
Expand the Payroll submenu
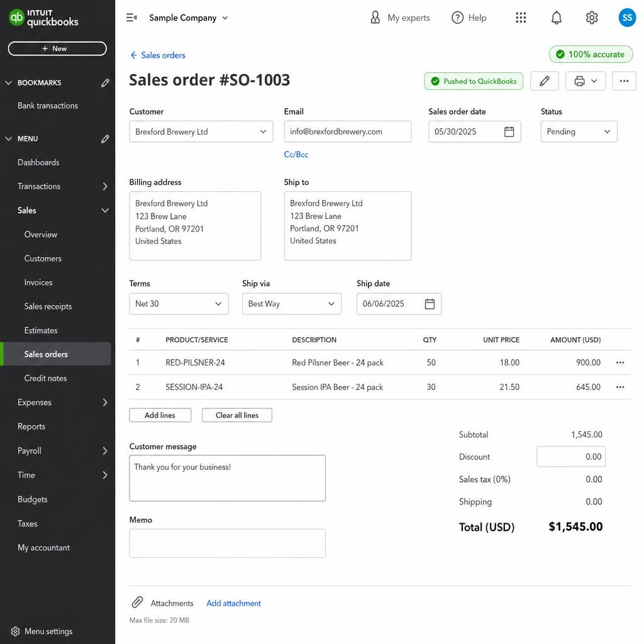(x=105, y=451)
